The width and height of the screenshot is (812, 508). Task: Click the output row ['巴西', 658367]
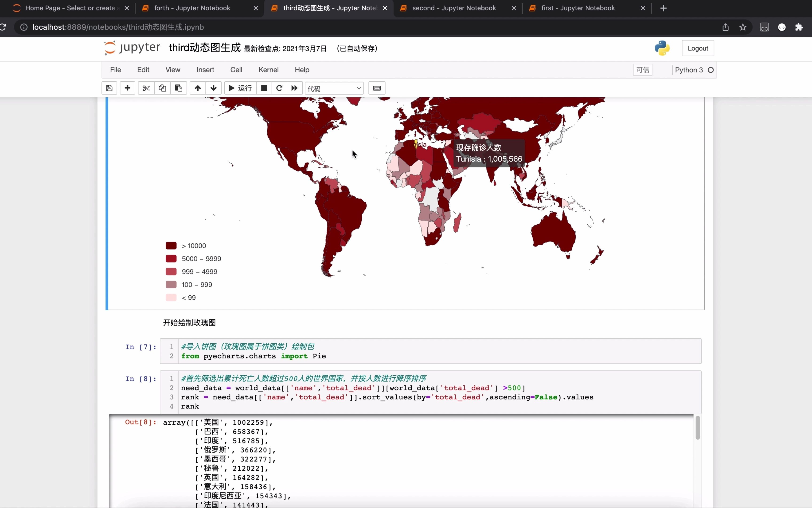pos(231,431)
